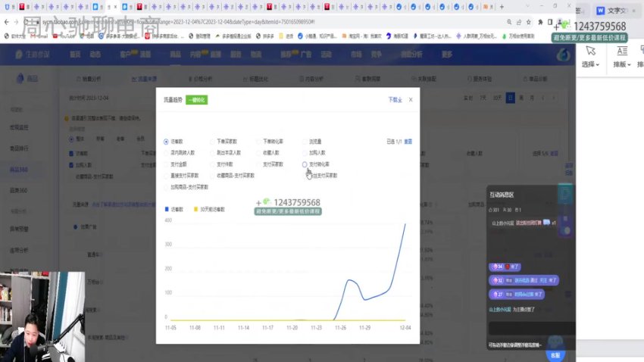Click the green 一键转化 button
This screenshot has width=644, height=362.
tap(196, 99)
